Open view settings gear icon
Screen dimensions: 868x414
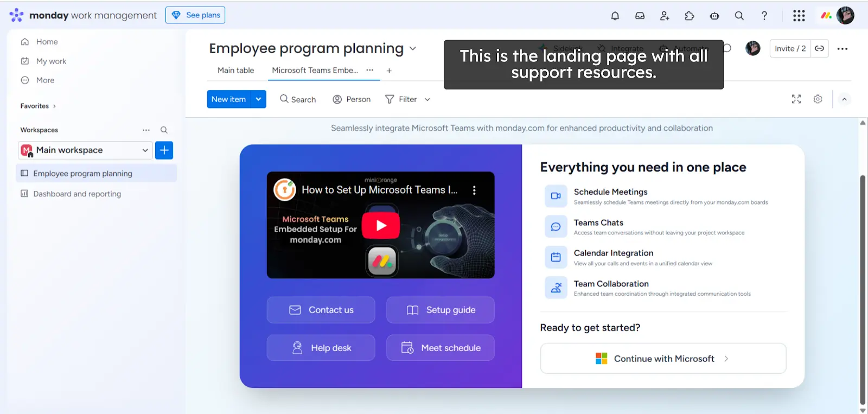[x=818, y=99]
